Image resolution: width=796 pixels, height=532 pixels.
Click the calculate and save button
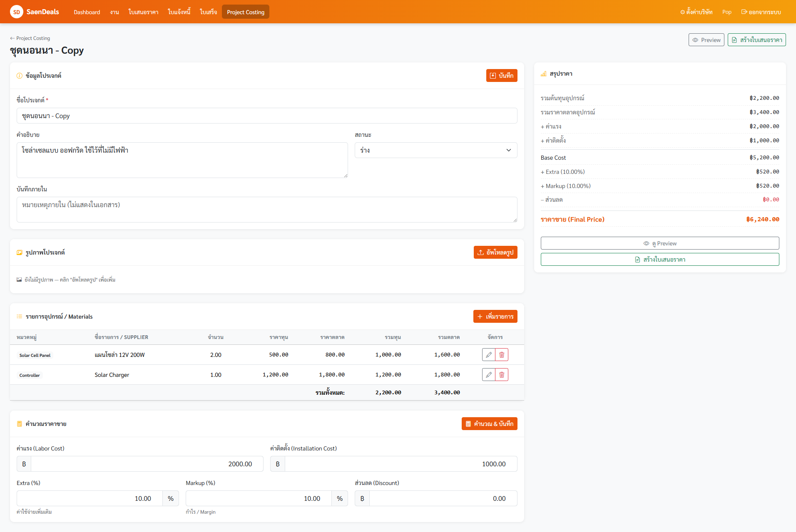[x=490, y=424]
